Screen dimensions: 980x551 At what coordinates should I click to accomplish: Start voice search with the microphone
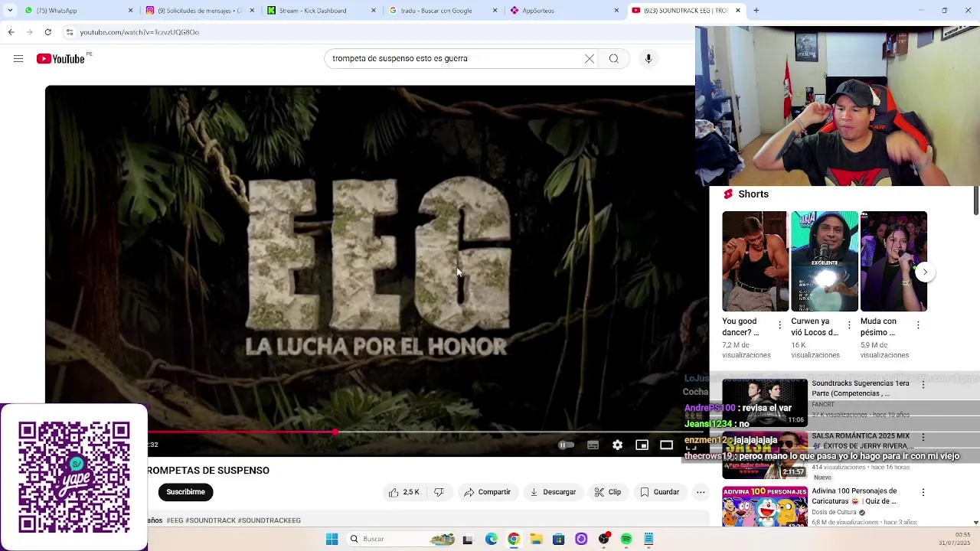[x=648, y=59]
